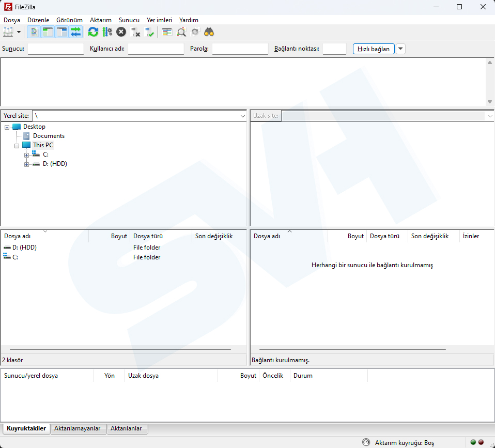Open the directory listing filters icon
Image resolution: width=495 pixels, height=448 pixels.
click(167, 32)
